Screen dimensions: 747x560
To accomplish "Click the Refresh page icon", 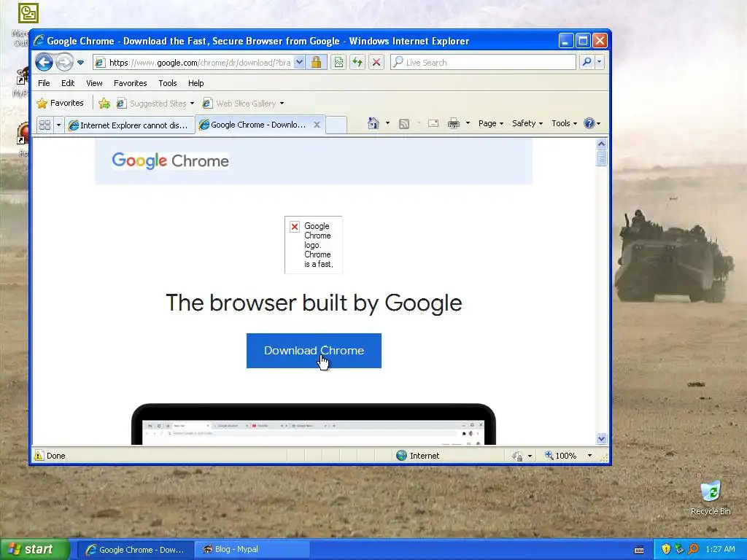I will pos(357,63).
